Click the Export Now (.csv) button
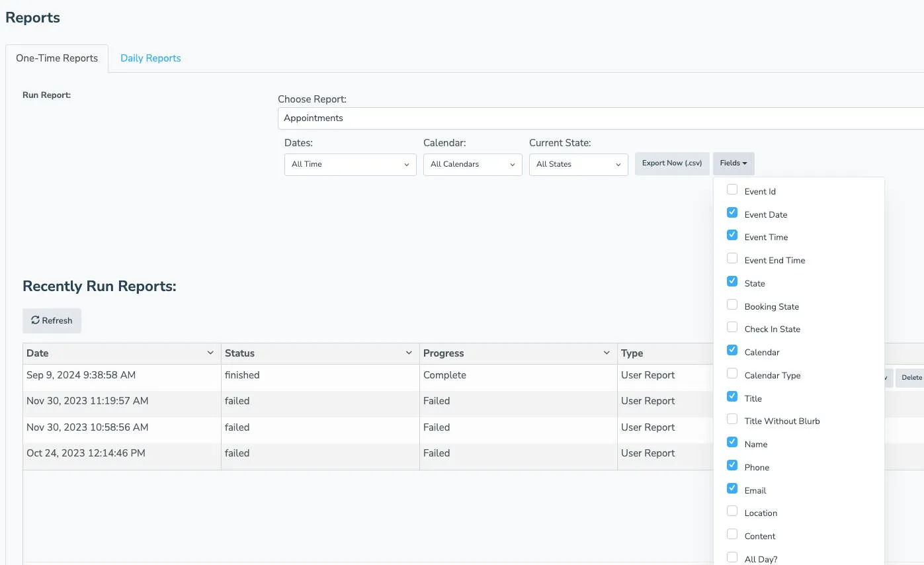Image resolution: width=924 pixels, height=565 pixels. (672, 163)
